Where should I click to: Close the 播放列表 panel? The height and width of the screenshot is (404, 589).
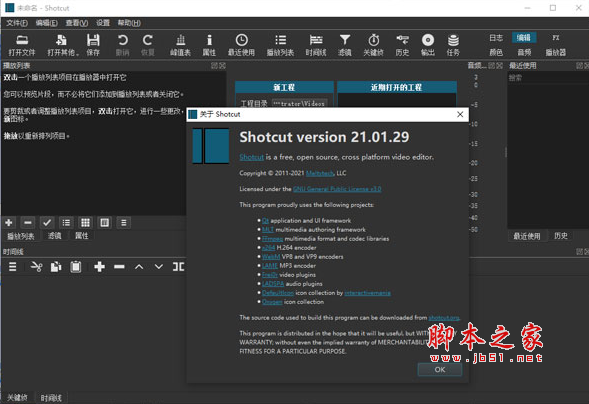click(x=223, y=66)
